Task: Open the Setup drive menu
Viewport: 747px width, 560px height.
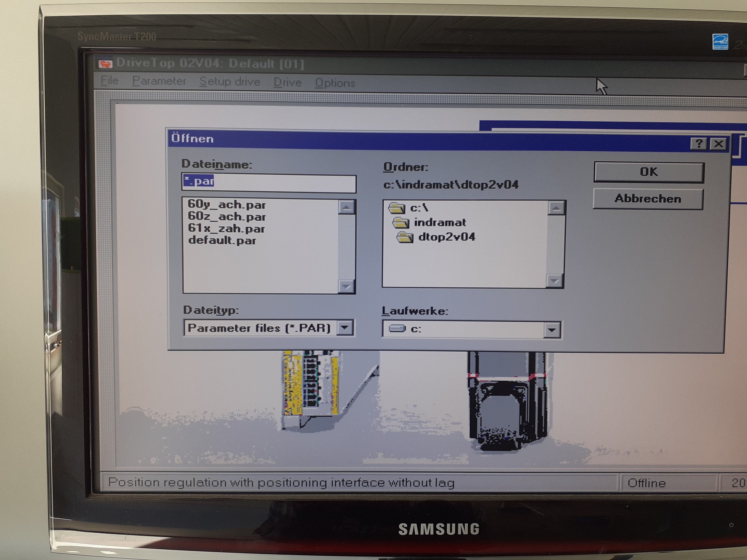Action: (230, 82)
